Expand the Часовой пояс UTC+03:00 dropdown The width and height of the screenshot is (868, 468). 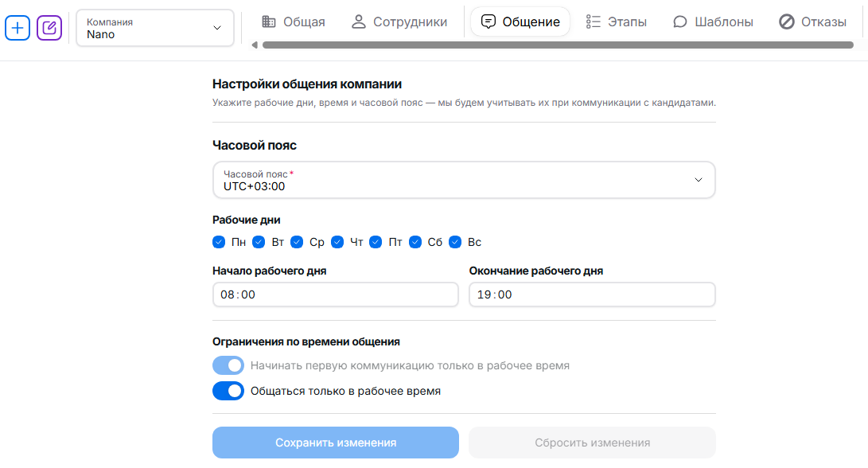[464, 180]
